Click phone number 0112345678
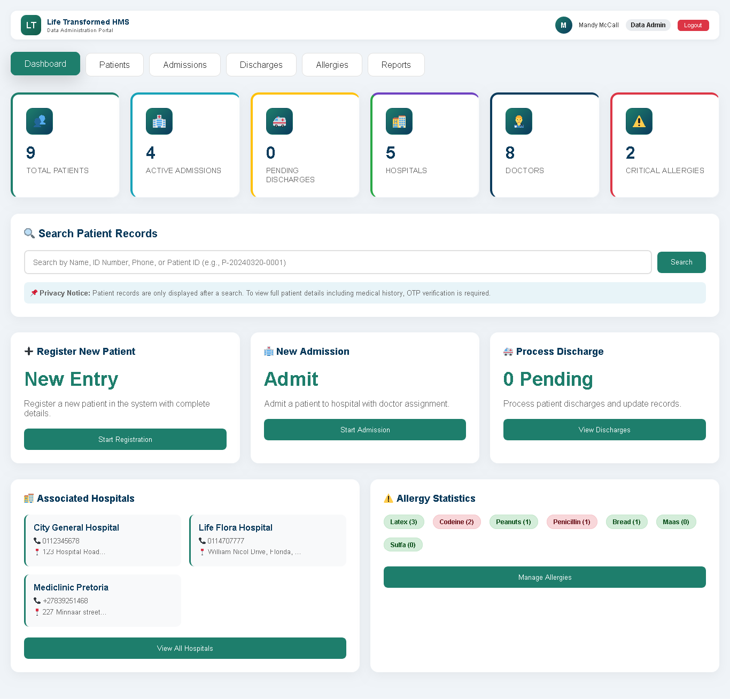This screenshot has width=730, height=700. click(x=61, y=541)
